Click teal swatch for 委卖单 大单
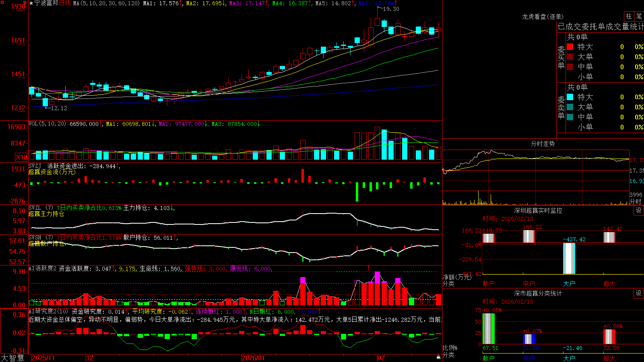The width and height of the screenshot is (644, 362). coord(570,107)
